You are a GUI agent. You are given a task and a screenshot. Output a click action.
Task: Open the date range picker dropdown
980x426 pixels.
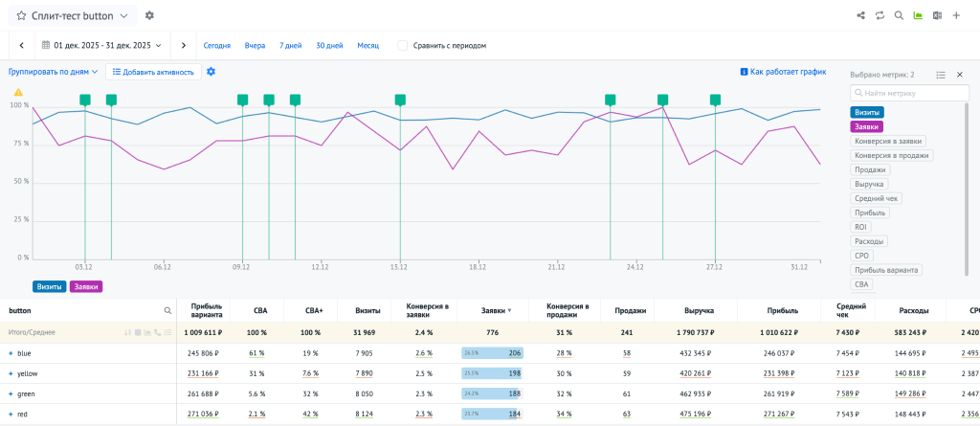[101, 45]
